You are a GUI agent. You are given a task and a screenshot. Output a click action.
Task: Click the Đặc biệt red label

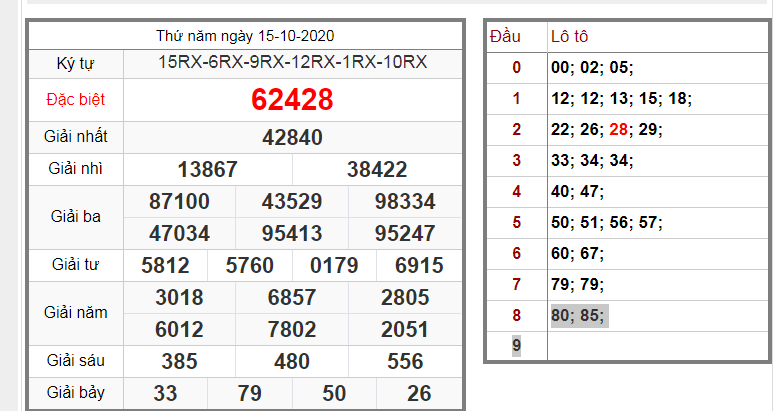pos(75,100)
